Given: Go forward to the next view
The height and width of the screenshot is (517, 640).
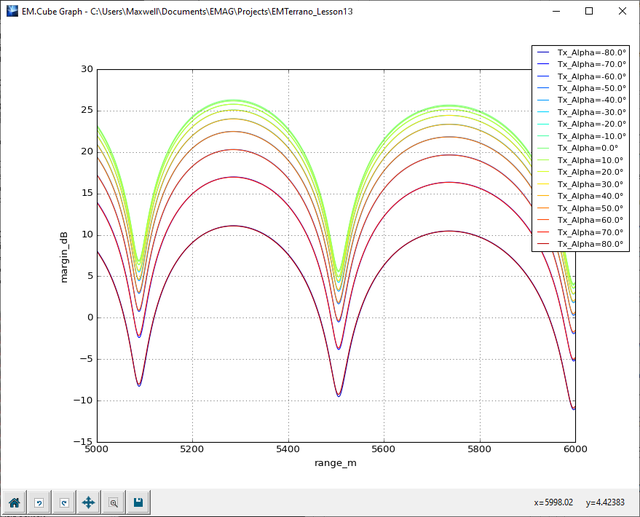Looking at the screenshot, I should click(x=64, y=502).
